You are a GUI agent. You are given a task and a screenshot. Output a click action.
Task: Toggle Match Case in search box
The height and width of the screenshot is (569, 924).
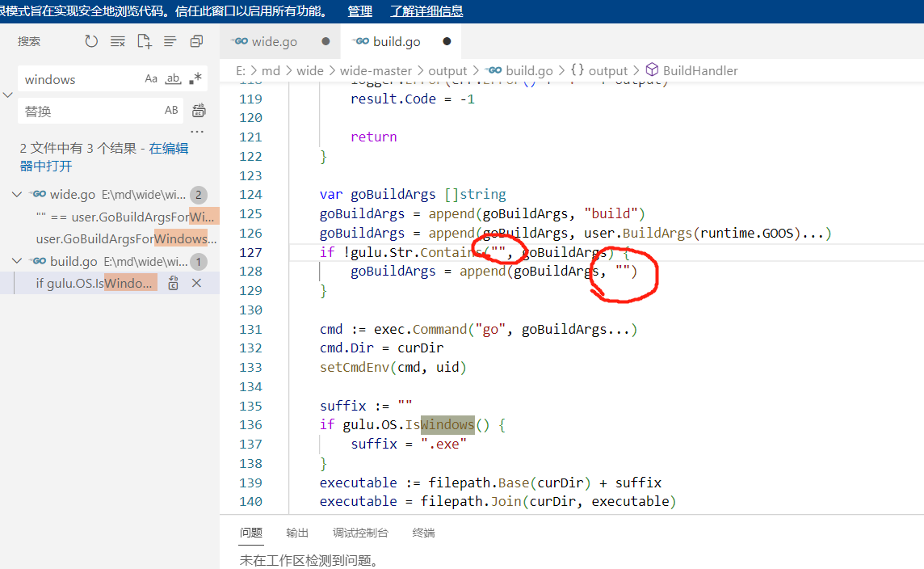tap(151, 79)
